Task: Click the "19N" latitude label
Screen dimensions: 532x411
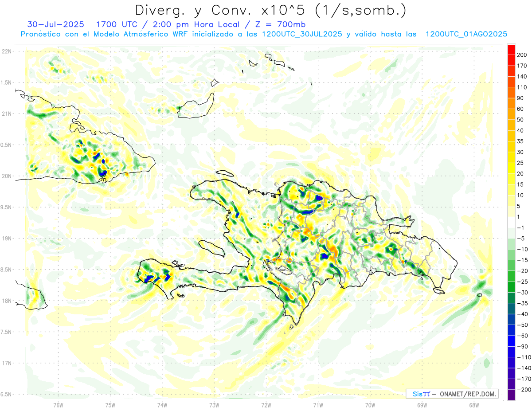Action: coord(7,239)
